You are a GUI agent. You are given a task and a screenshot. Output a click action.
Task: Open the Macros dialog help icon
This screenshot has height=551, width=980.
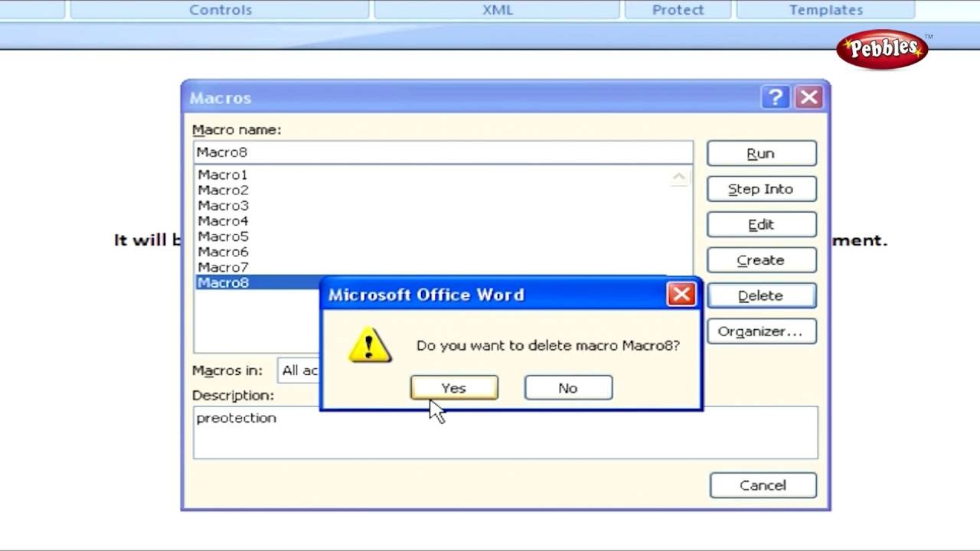(776, 97)
